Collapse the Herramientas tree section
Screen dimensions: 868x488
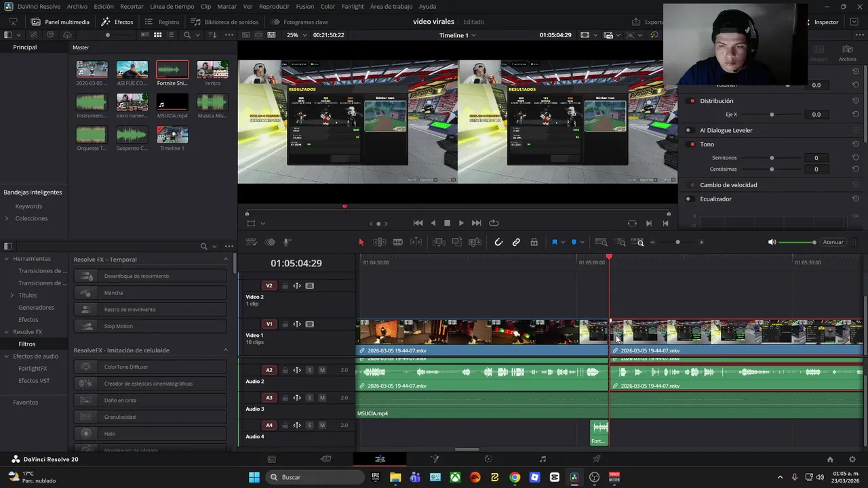click(7, 259)
